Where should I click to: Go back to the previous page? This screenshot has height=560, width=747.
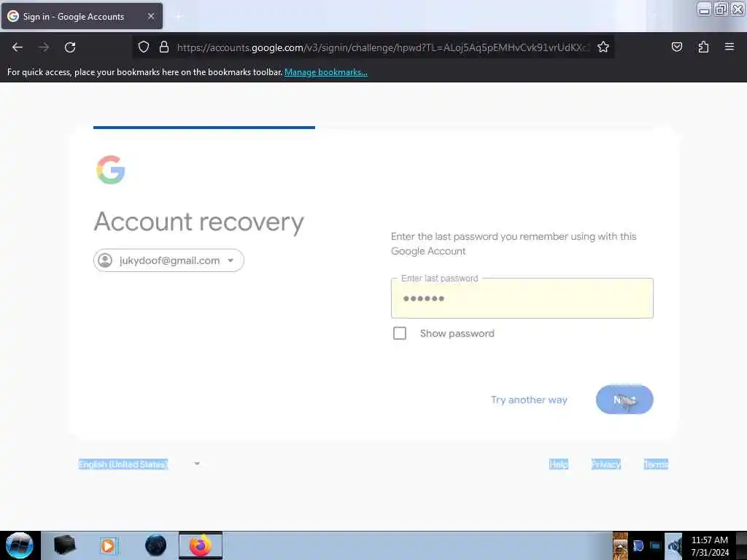click(x=18, y=47)
